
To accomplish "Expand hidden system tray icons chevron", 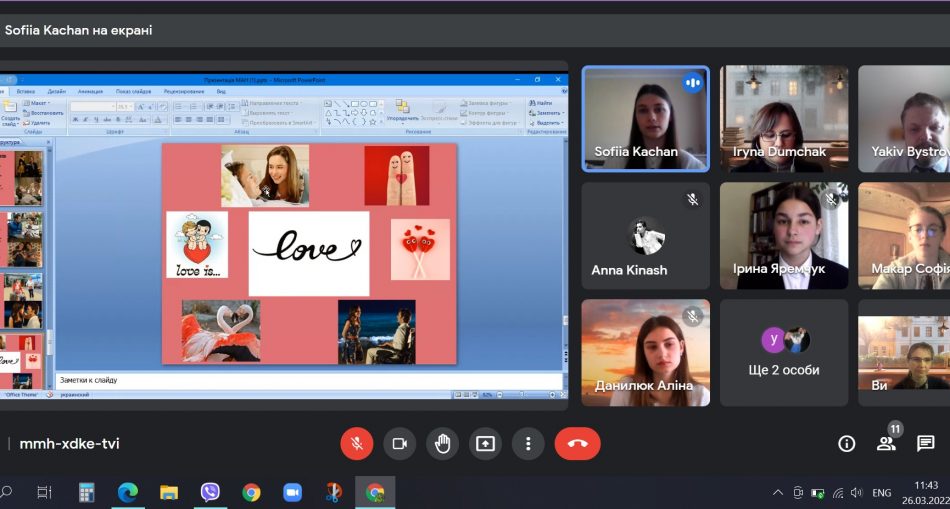I will pos(778,492).
